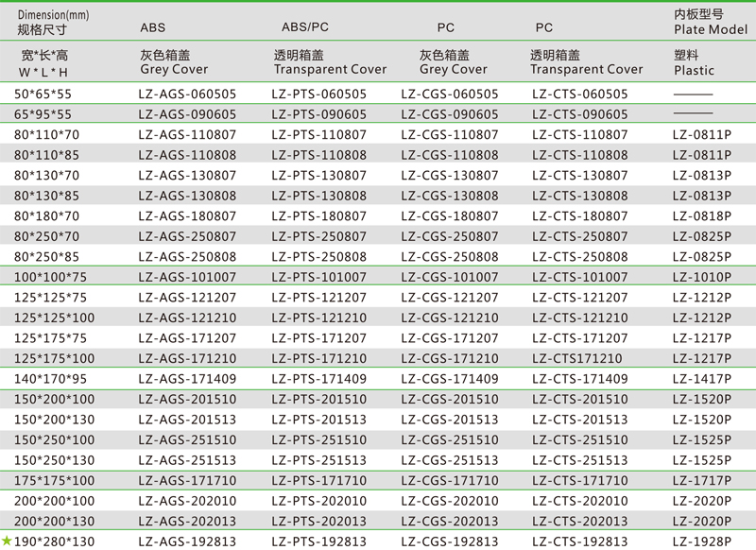Click the green star beside 190*280*130
The height and width of the screenshot is (550, 756).
point(7,541)
